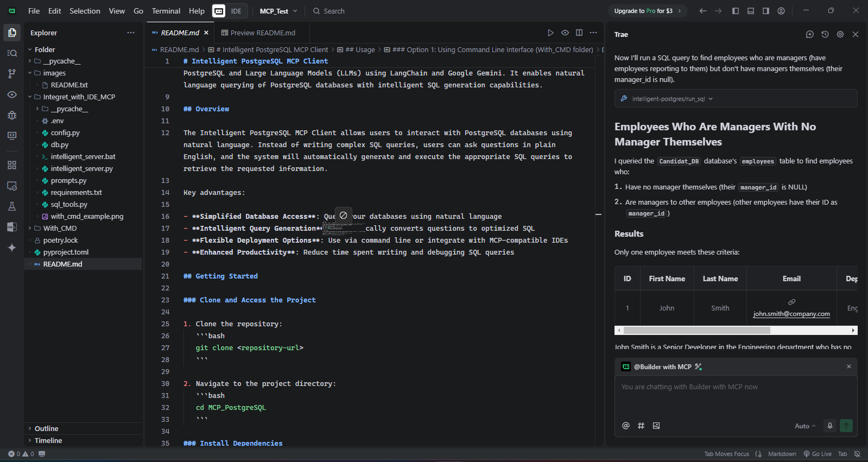Go back with navigation arrow
This screenshot has width=868, height=462.
[703, 11]
